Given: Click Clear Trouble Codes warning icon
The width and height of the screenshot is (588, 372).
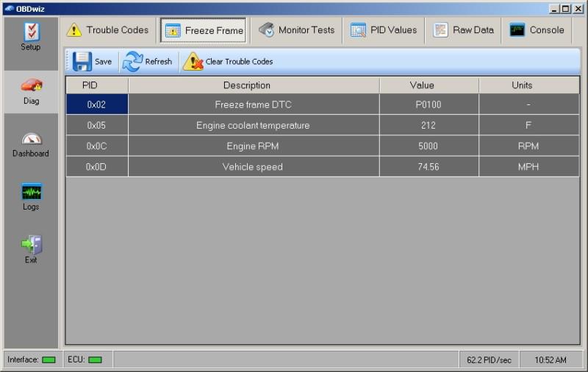Looking at the screenshot, I should [x=193, y=61].
